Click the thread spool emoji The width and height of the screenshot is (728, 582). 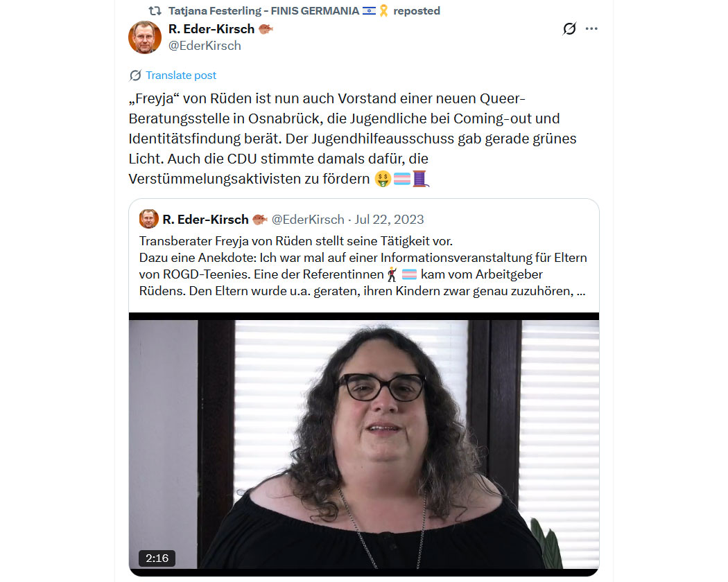tap(420, 179)
